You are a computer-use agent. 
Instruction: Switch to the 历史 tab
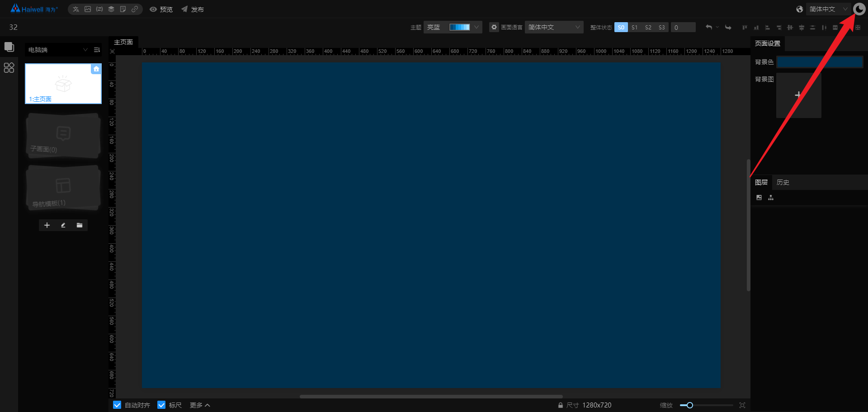783,182
